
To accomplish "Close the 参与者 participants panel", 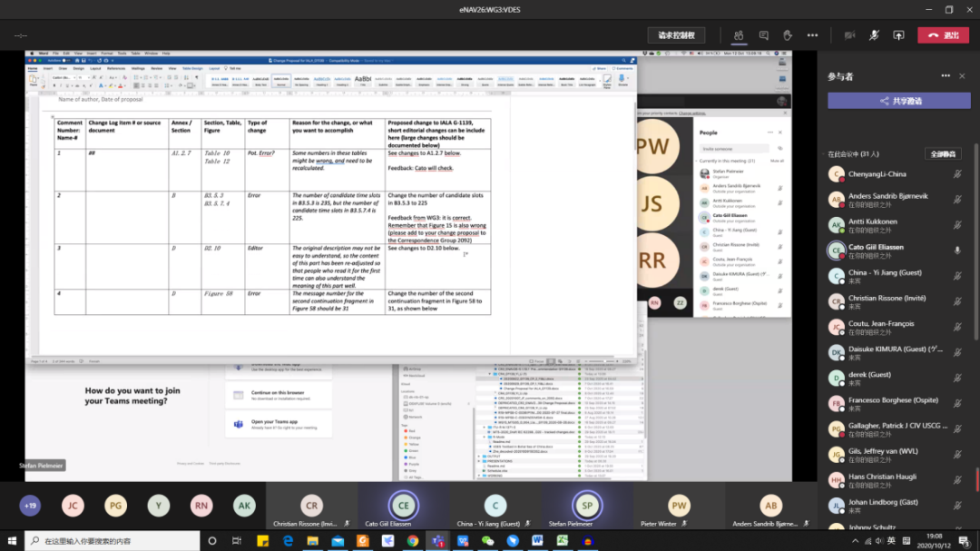I will pos(962,76).
